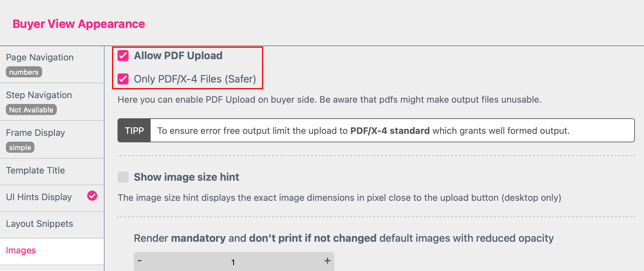The width and height of the screenshot is (644, 271).
Task: Enable the Show image size hint checkbox
Action: pos(123,177)
